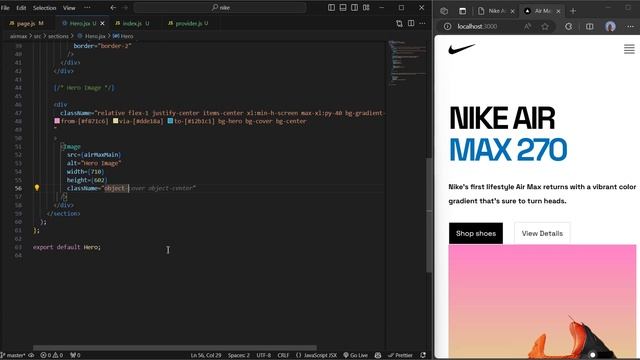
Task: Click the editor horizontal scrollbar
Action: (175, 348)
